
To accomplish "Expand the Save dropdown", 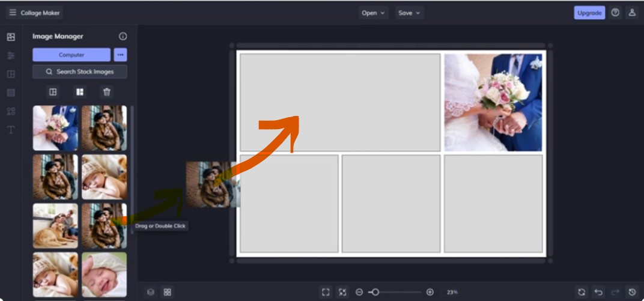I will click(410, 13).
